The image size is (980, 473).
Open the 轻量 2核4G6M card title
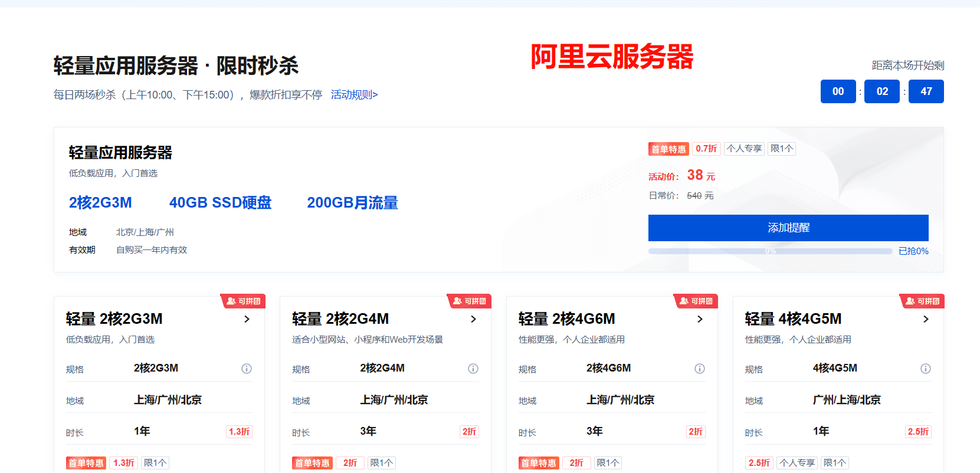[567, 319]
